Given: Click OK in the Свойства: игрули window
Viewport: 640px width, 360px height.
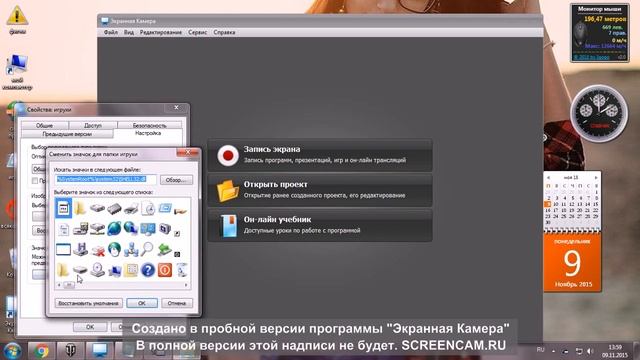Looking at the screenshot, I should click(x=90, y=327).
